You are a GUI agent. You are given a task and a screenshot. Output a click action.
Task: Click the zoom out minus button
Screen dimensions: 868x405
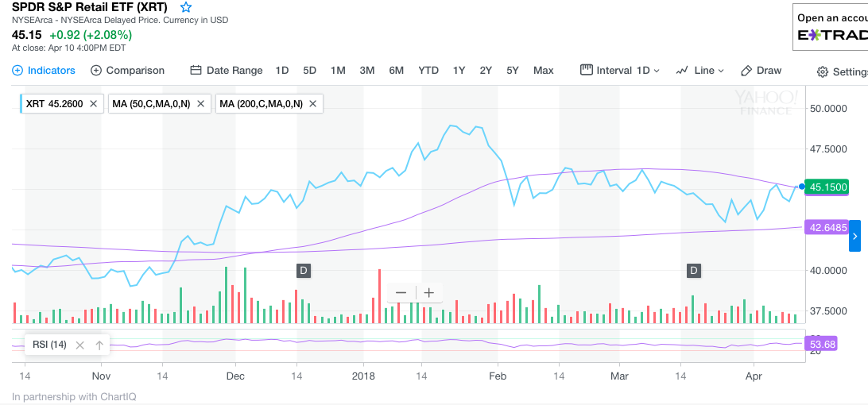point(401,292)
